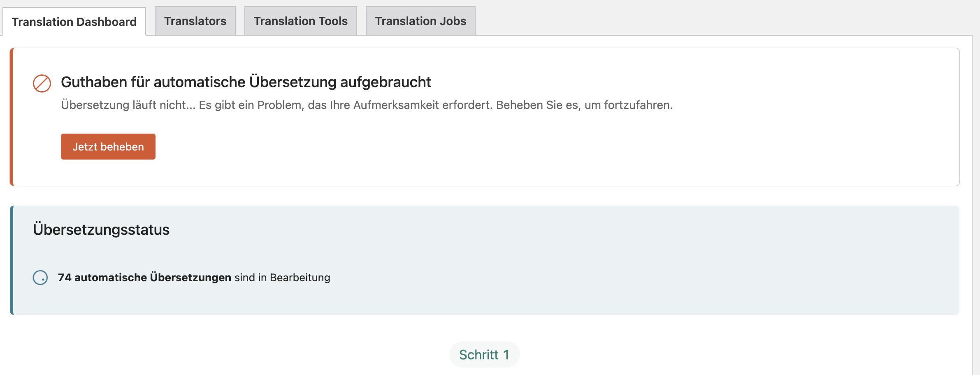This screenshot has height=375, width=980.
Task: Click the Guthaben aufgebraucht alert heading
Action: click(x=246, y=82)
